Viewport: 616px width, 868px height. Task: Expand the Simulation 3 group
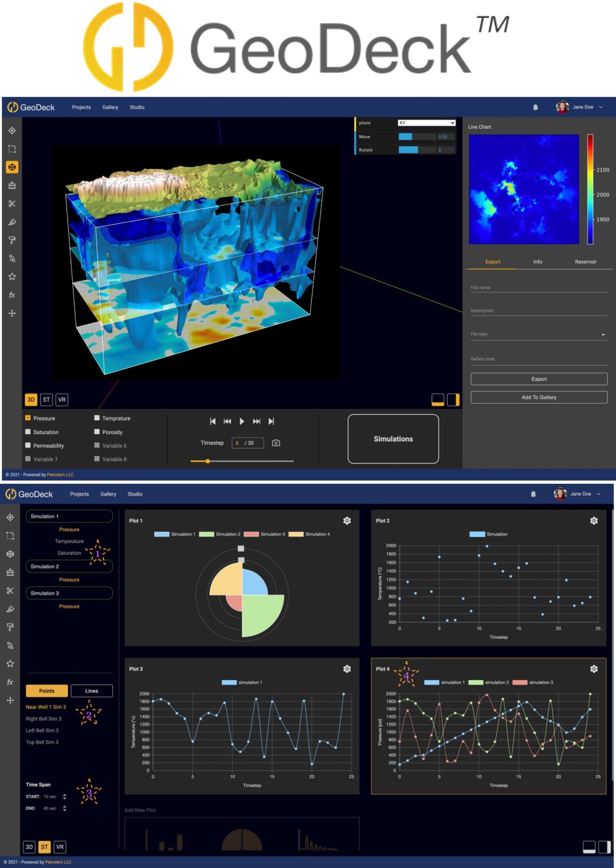[69, 593]
